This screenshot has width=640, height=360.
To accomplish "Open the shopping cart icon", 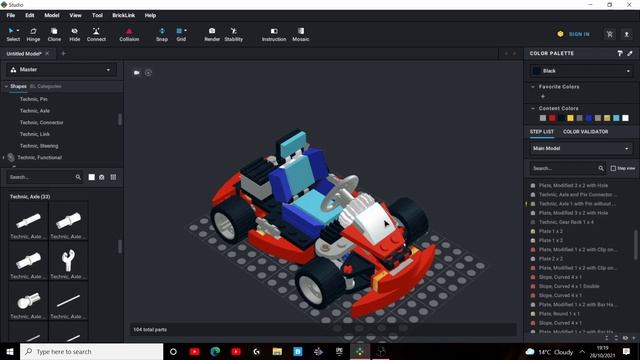I will (609, 34).
